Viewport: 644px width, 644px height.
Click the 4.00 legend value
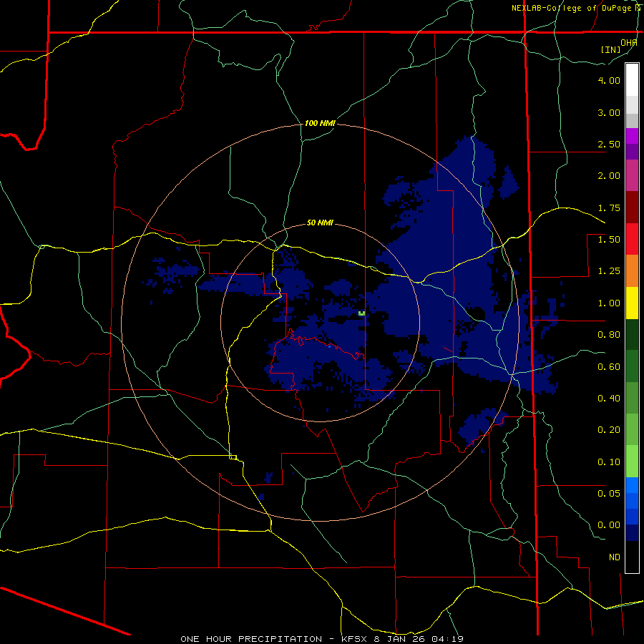point(609,80)
